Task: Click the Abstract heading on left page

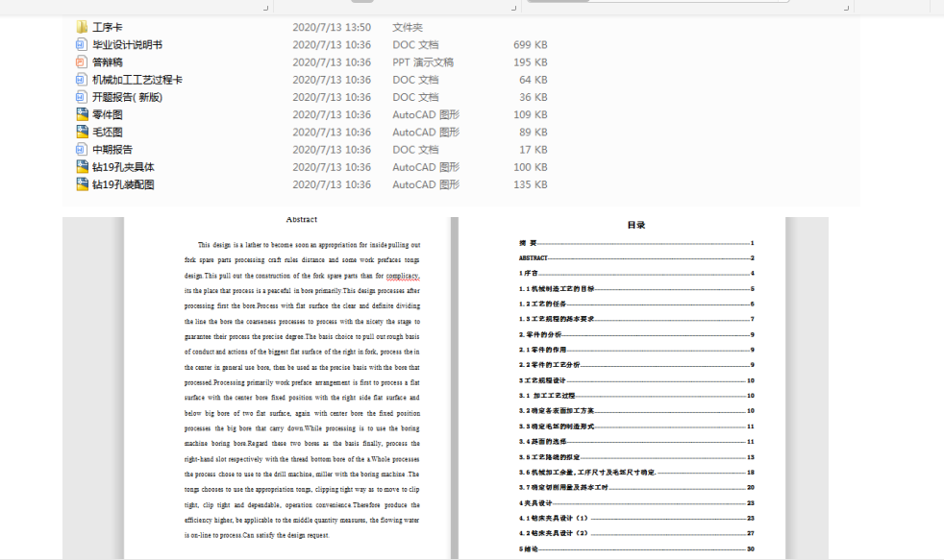Action: point(302,220)
